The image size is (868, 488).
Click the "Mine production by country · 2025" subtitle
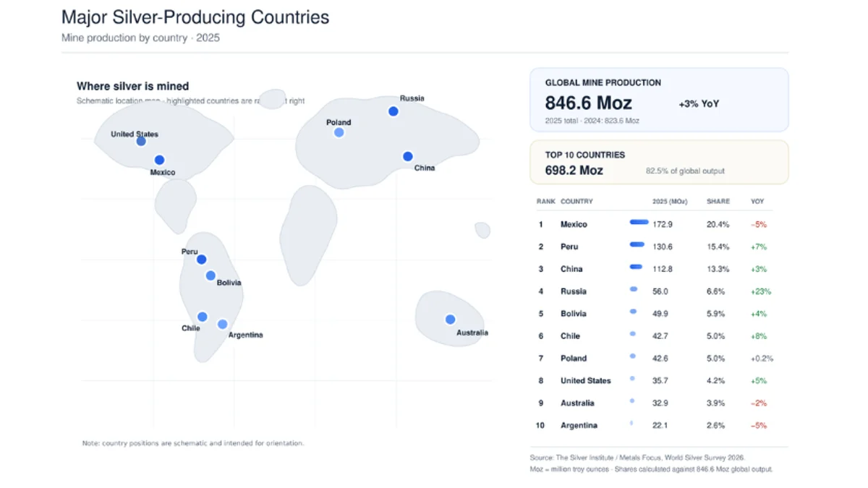click(140, 38)
